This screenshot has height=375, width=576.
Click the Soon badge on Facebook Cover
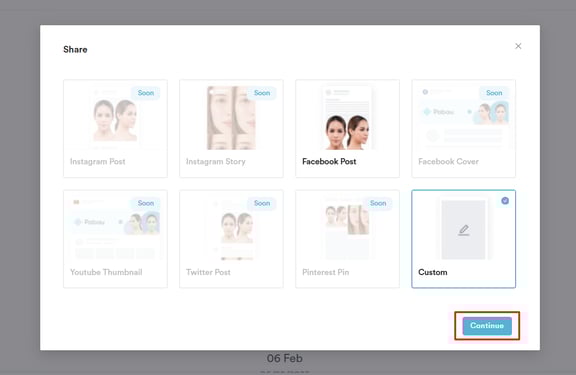click(x=494, y=93)
